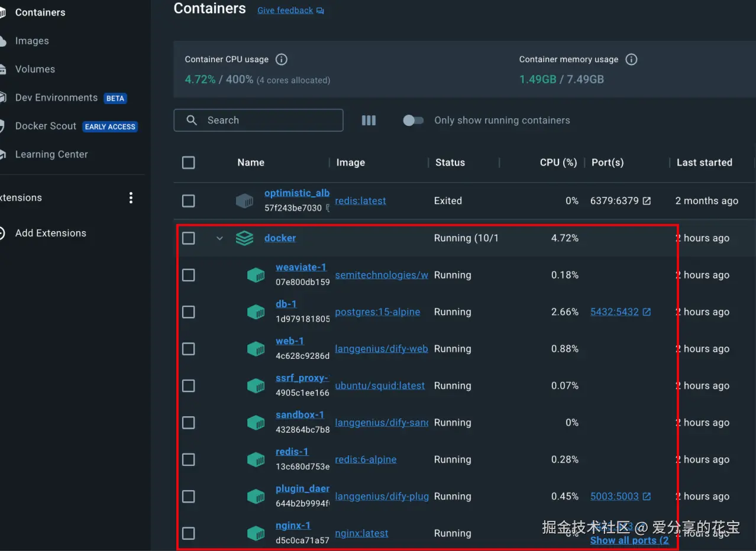Open port 5432:5432 link
The width and height of the screenshot is (756, 551).
tap(615, 312)
